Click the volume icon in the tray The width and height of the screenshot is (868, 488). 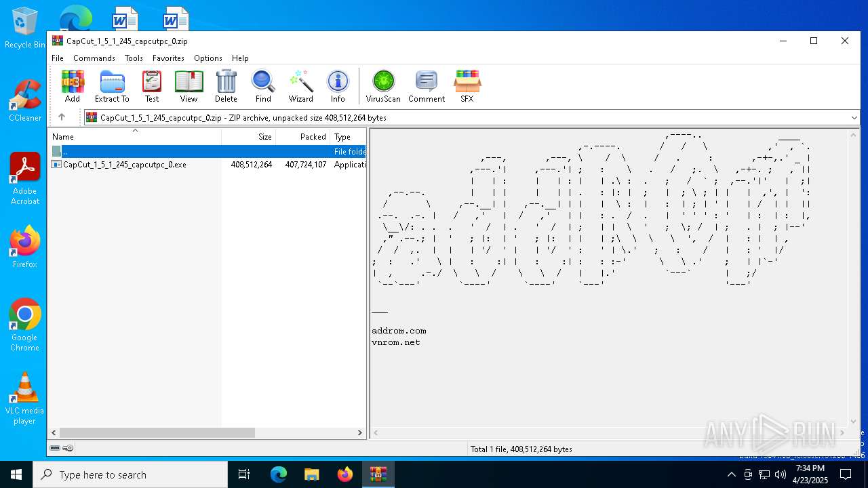(780, 474)
